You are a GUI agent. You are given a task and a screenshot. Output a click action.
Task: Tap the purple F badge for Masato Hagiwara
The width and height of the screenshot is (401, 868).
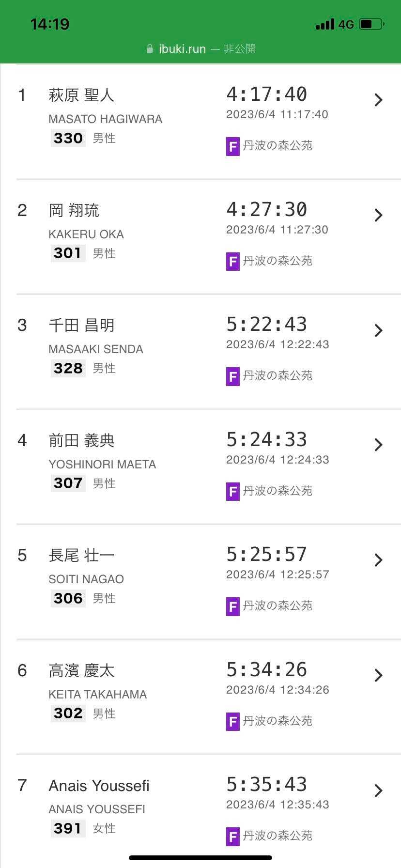pos(232,146)
